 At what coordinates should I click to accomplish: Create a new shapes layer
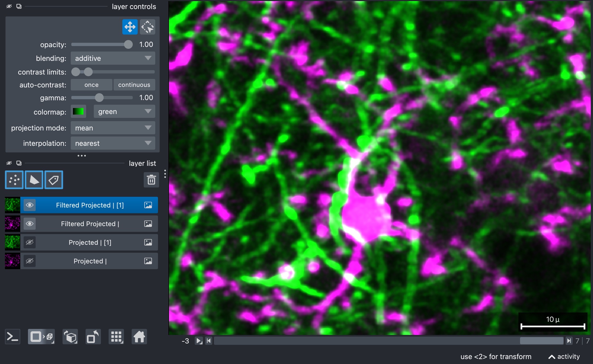(34, 180)
